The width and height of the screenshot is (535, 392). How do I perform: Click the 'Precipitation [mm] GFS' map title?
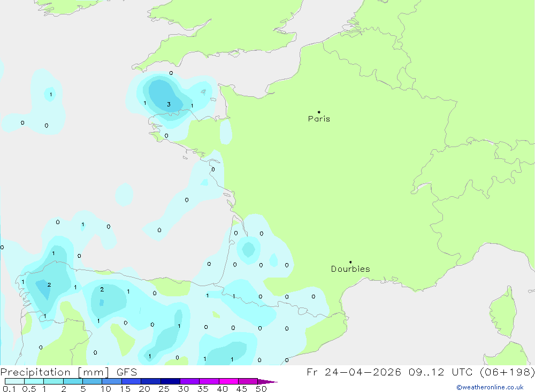(68, 372)
